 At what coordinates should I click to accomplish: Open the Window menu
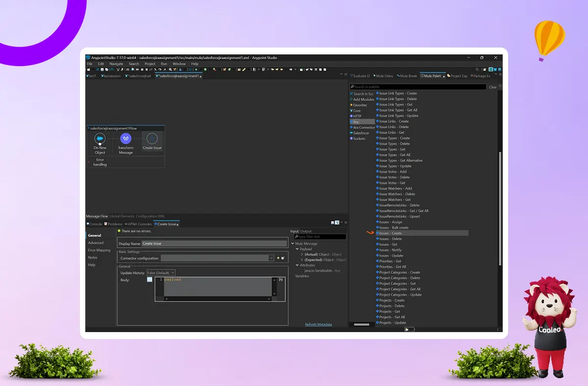179,64
